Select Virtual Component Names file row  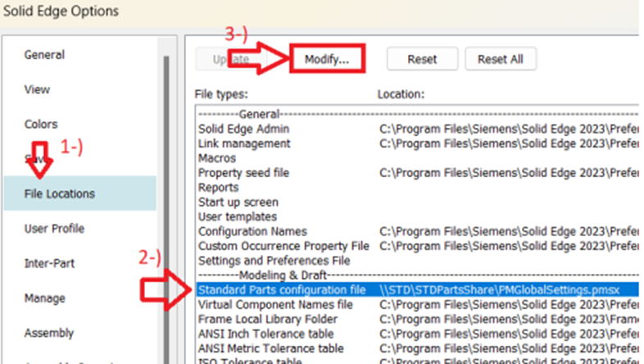(417, 305)
